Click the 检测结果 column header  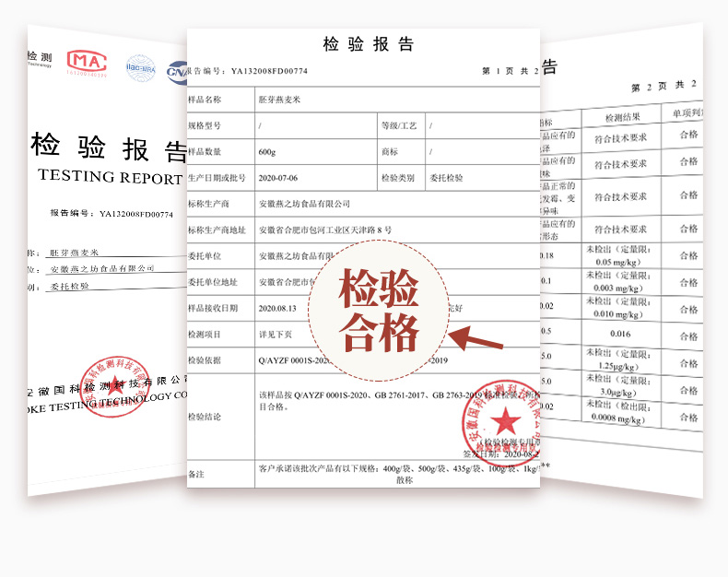tap(623, 118)
